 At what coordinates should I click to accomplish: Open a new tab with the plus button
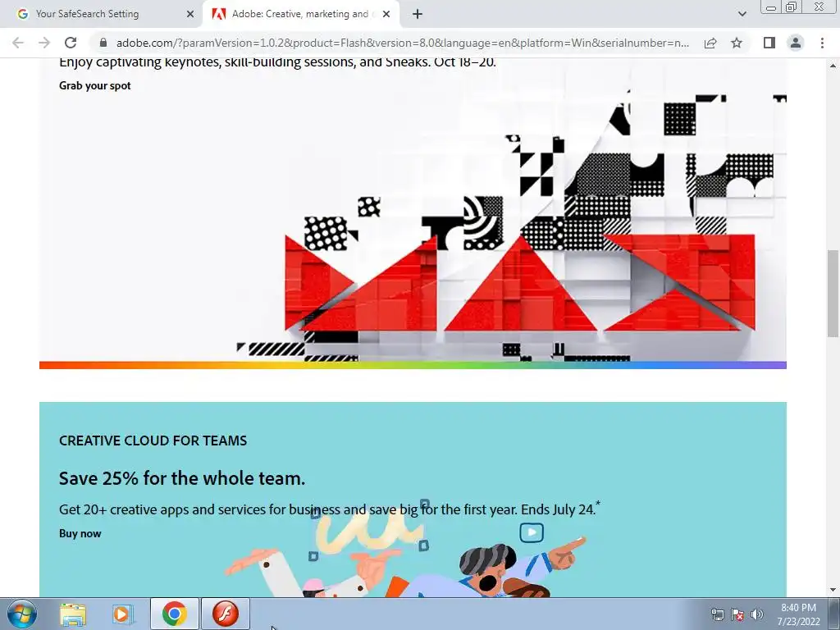pyautogui.click(x=418, y=14)
